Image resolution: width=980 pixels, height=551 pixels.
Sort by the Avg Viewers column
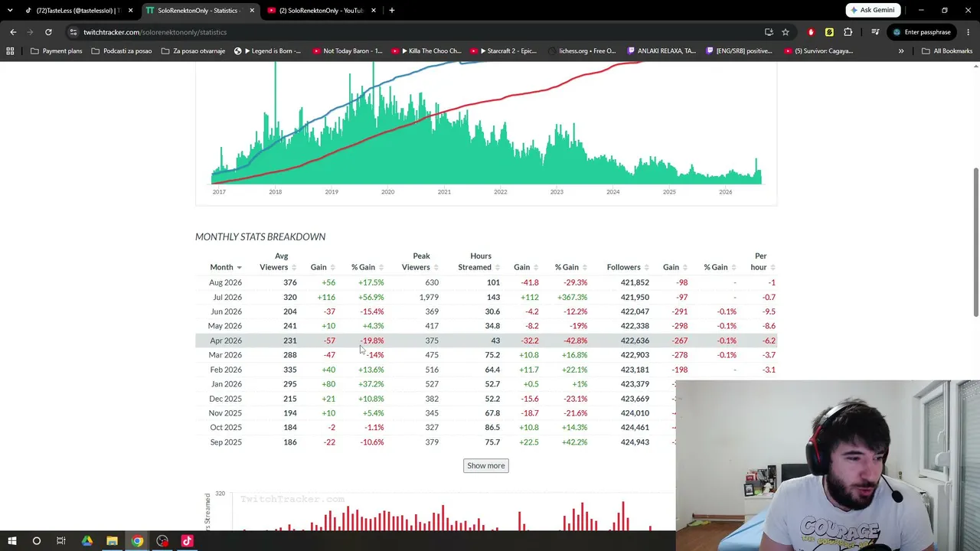pos(278,262)
